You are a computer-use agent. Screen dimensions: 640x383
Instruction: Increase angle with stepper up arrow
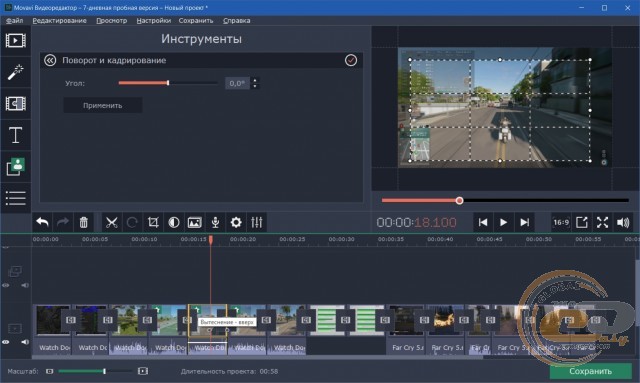pos(255,80)
